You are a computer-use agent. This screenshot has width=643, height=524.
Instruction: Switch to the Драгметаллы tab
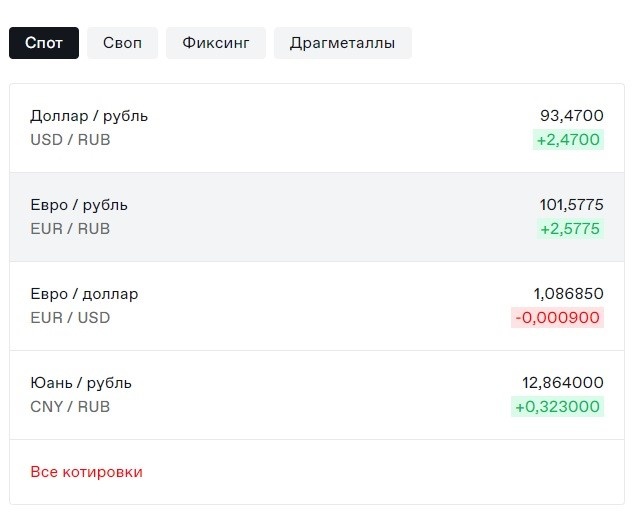[342, 43]
